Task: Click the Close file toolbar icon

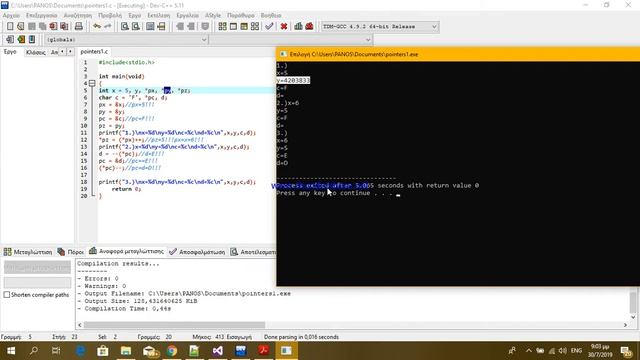Action: [53, 27]
